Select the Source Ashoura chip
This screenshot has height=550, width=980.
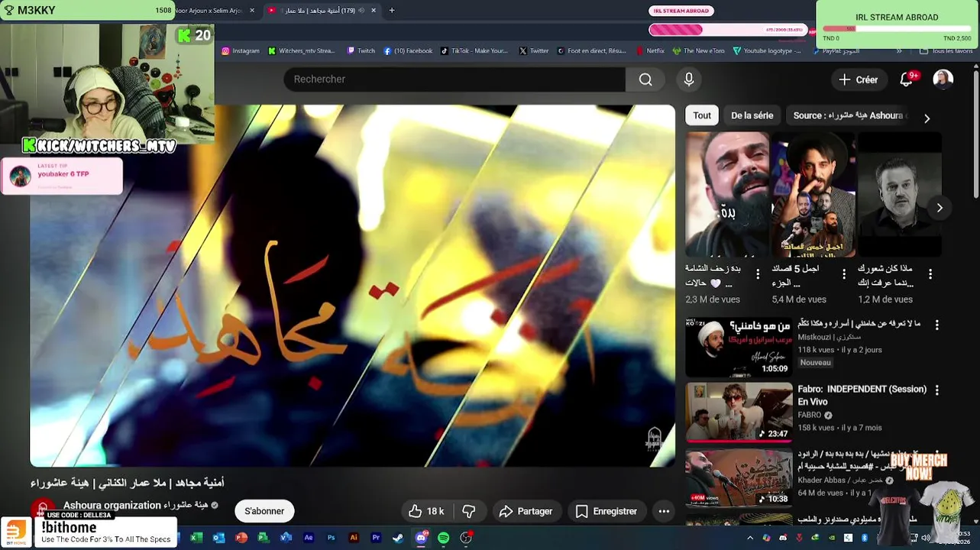tap(848, 115)
